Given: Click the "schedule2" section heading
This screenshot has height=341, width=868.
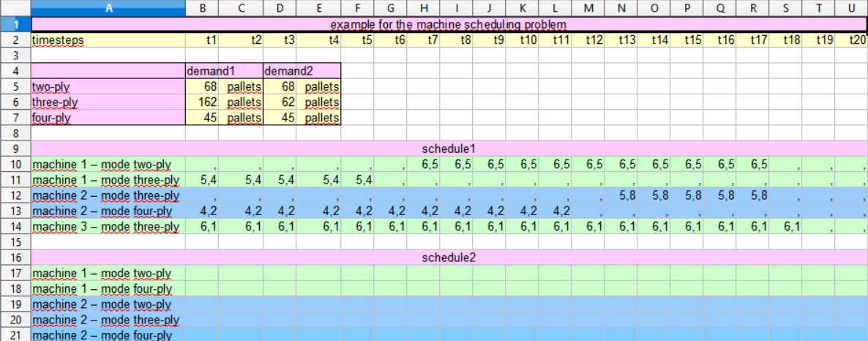Looking at the screenshot, I should (448, 258).
